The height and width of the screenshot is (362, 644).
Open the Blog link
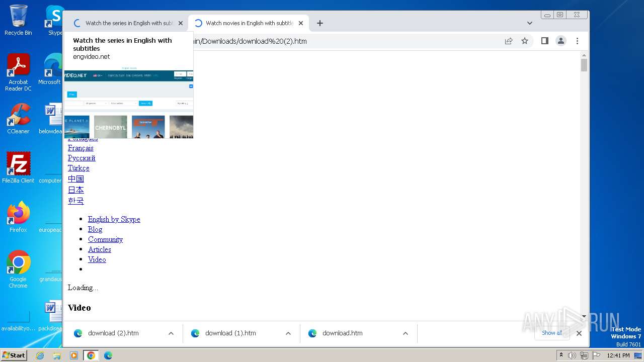(x=95, y=229)
